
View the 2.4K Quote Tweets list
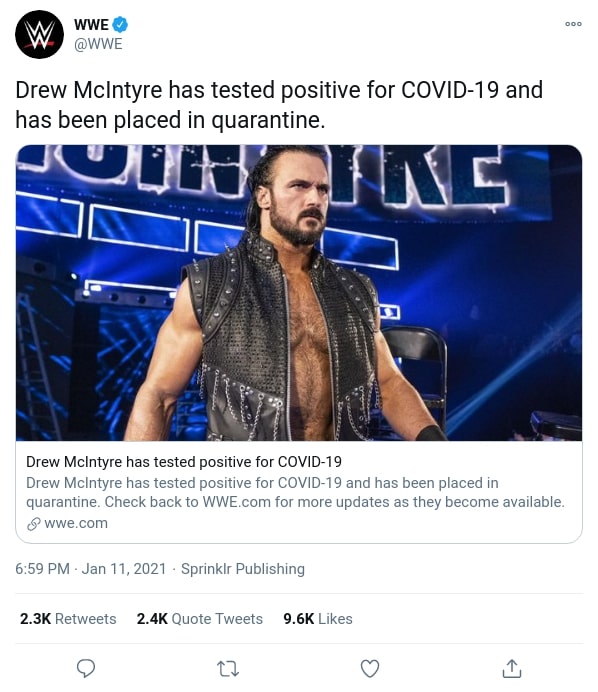(x=199, y=619)
